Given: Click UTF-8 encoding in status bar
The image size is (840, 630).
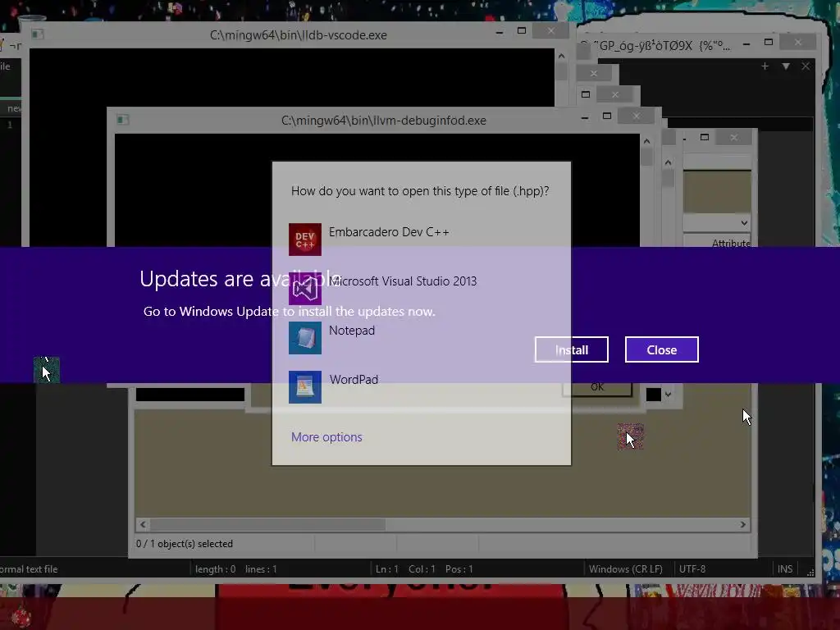Looking at the screenshot, I should [x=692, y=569].
